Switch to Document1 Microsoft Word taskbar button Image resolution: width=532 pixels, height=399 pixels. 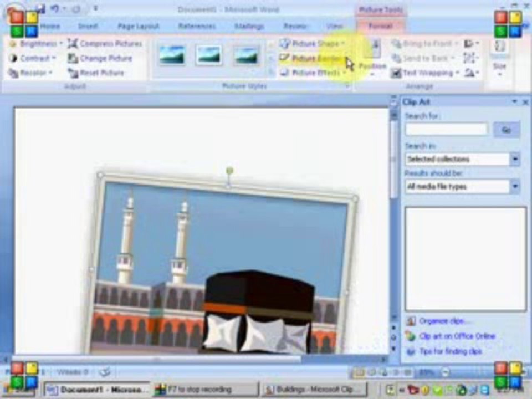[97, 390]
